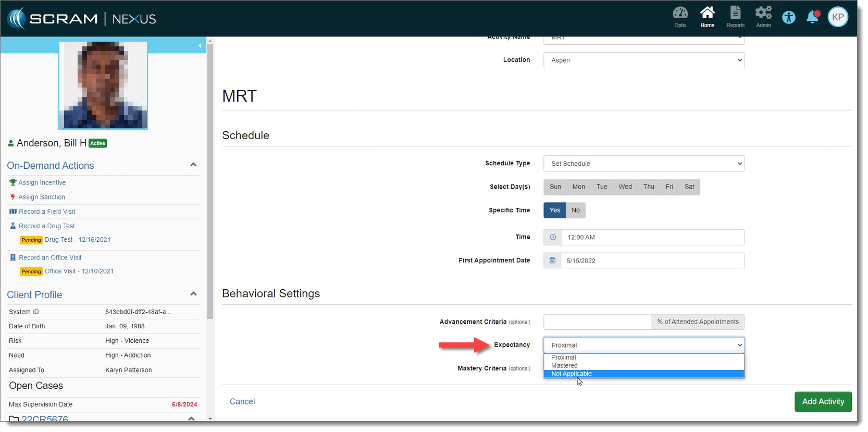Toggle Wed in Select Day(s)
Screen dimensions: 868x432
[x=625, y=187]
